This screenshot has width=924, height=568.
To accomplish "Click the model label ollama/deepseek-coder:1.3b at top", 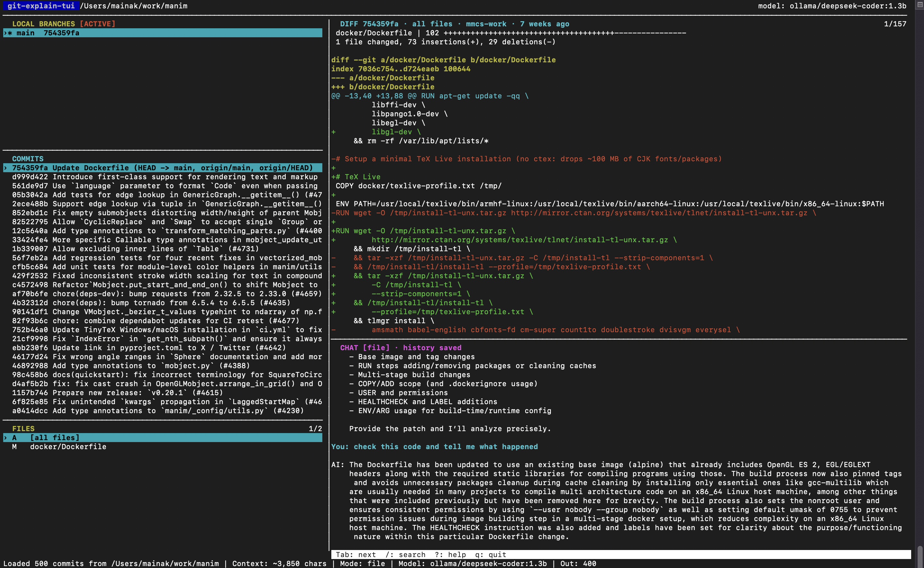I will coord(832,6).
